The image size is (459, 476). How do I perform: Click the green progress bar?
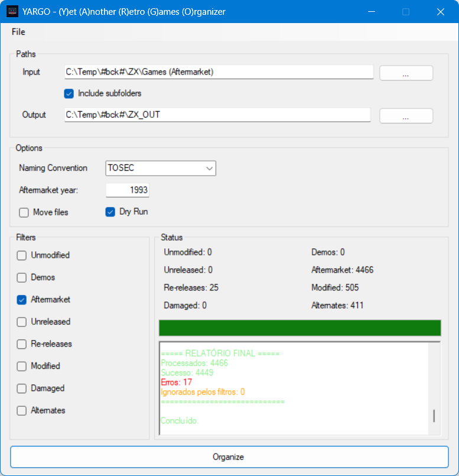pyautogui.click(x=300, y=328)
